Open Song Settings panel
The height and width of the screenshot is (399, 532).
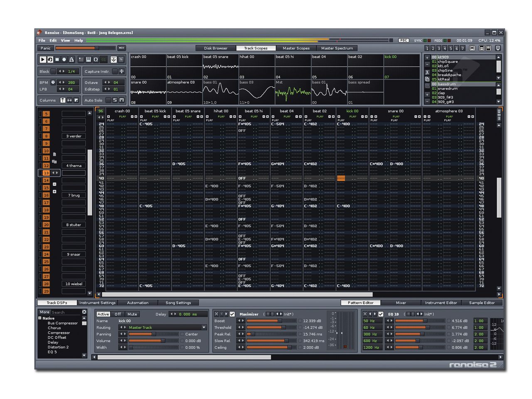click(178, 303)
